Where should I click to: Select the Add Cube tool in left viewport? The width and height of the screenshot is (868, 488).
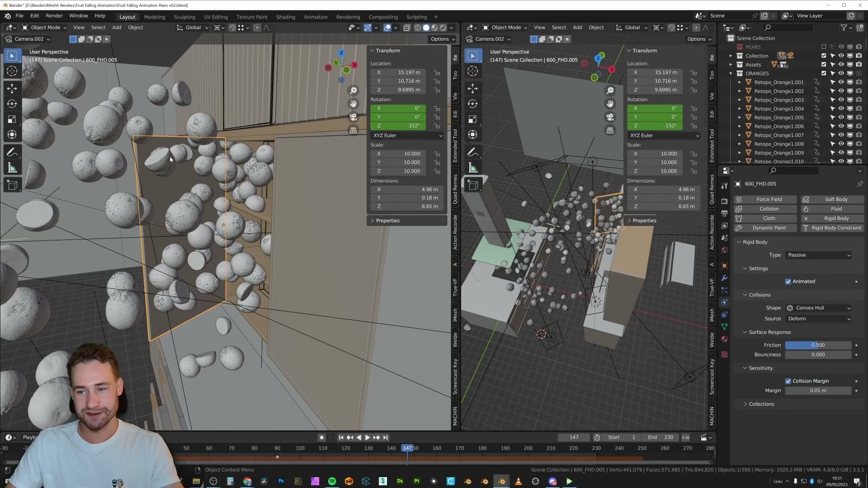tap(12, 185)
